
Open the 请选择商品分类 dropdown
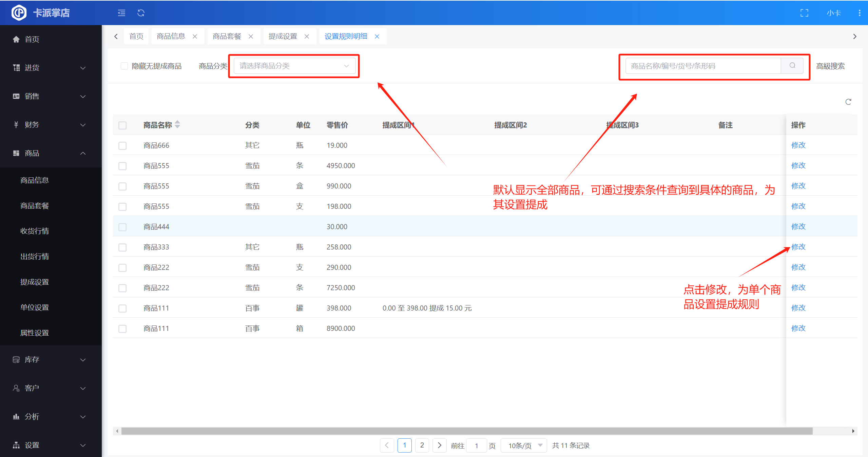click(x=294, y=66)
